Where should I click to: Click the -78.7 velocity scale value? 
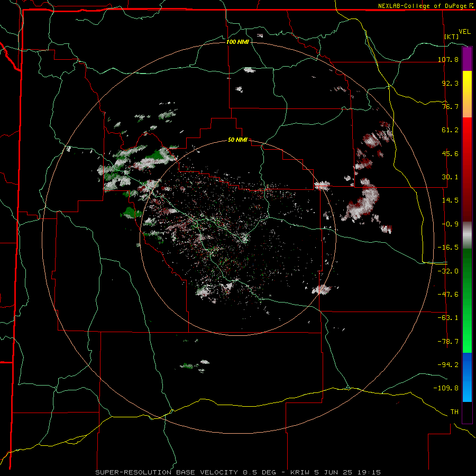coord(448,342)
